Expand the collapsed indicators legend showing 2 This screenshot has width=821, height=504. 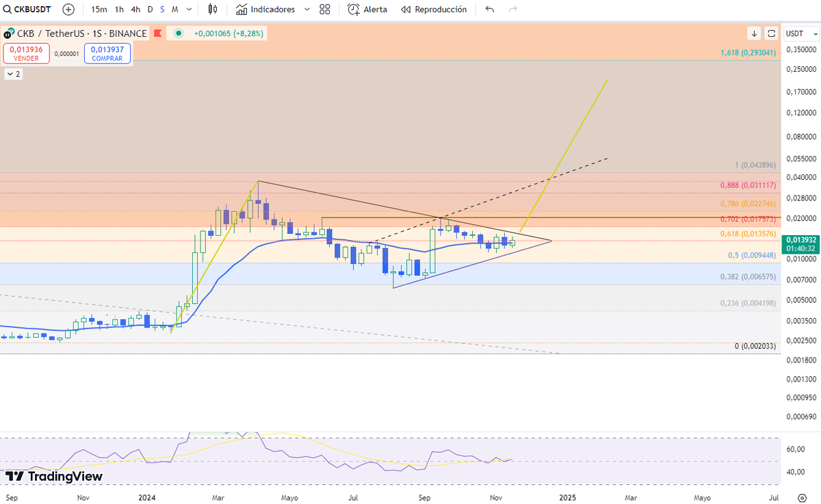click(x=14, y=74)
